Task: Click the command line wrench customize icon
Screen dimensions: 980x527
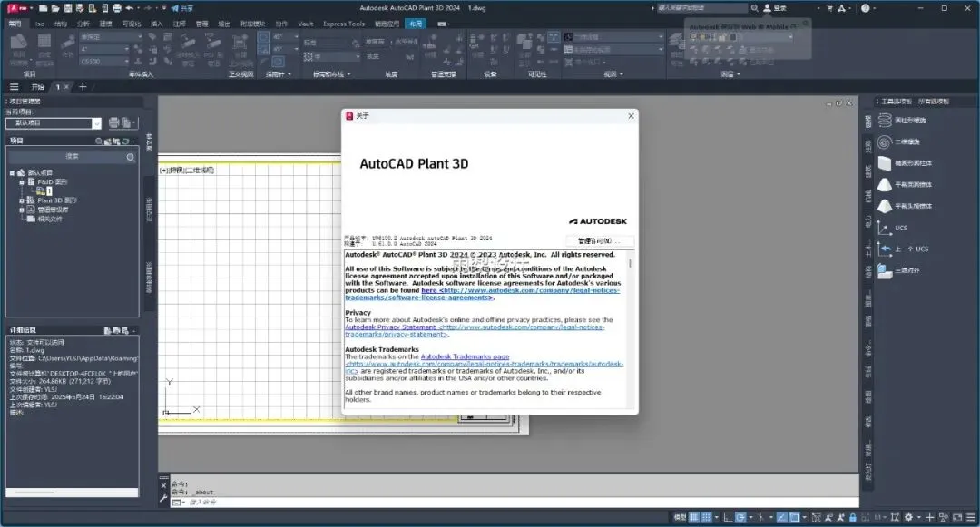Action: (163, 499)
